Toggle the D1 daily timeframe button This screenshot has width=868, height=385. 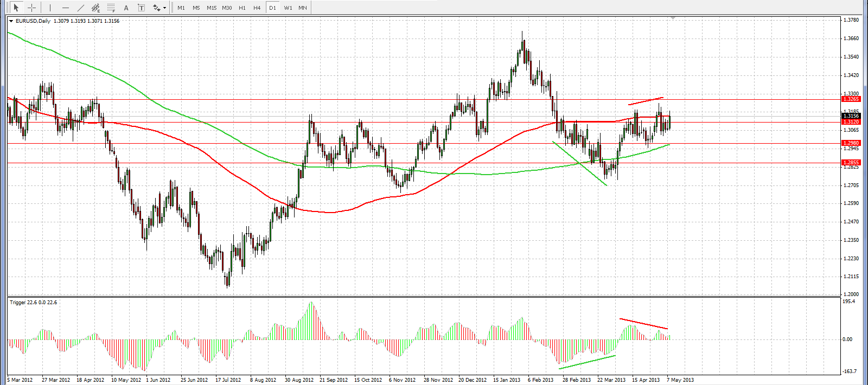click(x=272, y=8)
